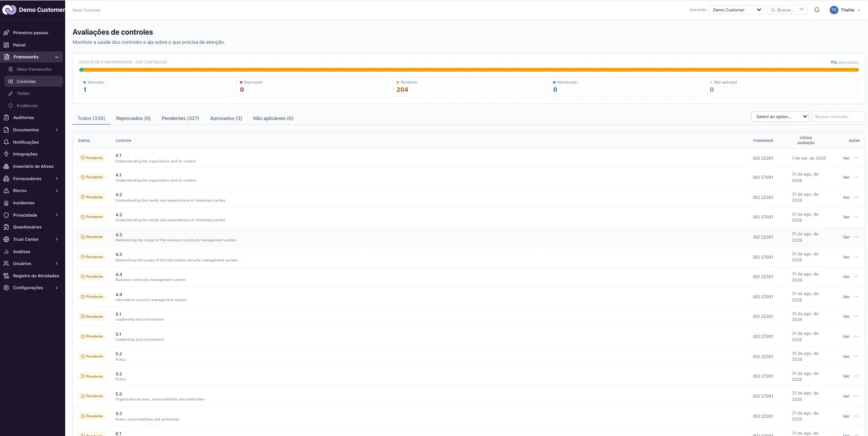Image resolution: width=868 pixels, height=436 pixels.
Task: Open Meus frameworks
Action: pos(33,69)
